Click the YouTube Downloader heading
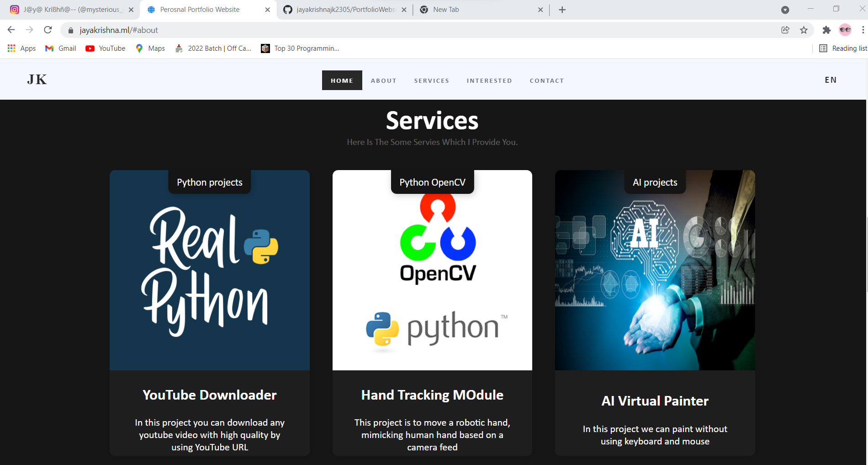This screenshot has width=868, height=465. [210, 395]
